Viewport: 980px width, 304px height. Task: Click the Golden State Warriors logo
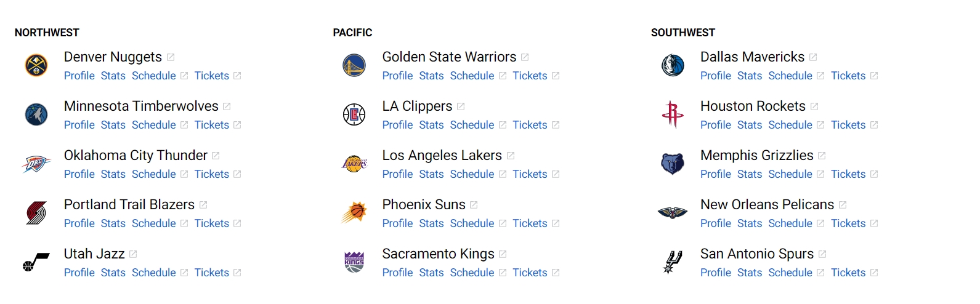(x=354, y=65)
